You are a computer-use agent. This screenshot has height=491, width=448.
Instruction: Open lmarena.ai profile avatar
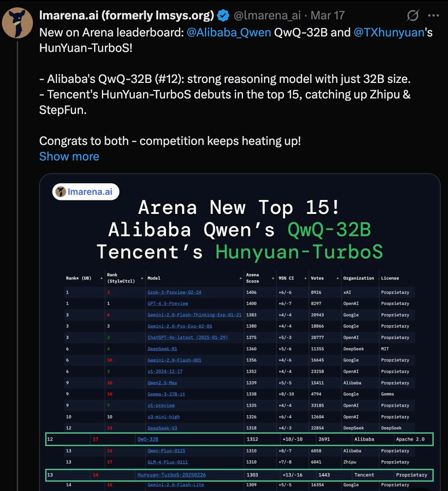click(x=17, y=23)
